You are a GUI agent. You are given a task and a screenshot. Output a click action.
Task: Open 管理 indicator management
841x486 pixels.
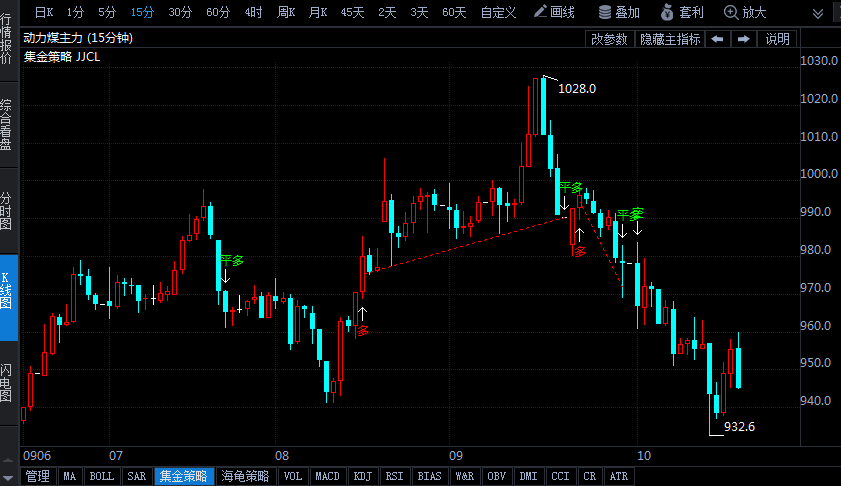38,476
